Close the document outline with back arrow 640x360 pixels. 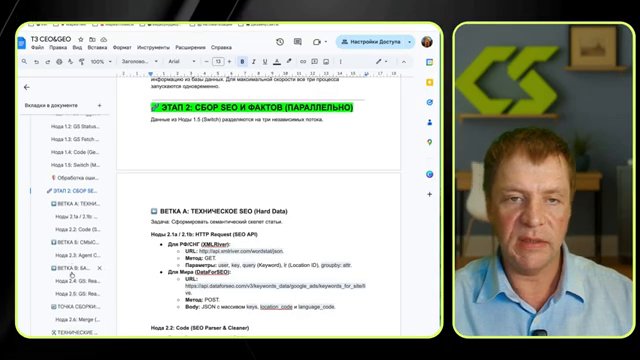[x=27, y=87]
